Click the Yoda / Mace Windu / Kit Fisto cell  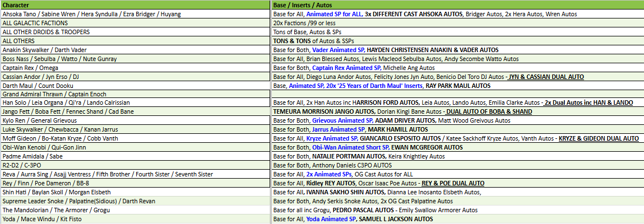pos(135,219)
